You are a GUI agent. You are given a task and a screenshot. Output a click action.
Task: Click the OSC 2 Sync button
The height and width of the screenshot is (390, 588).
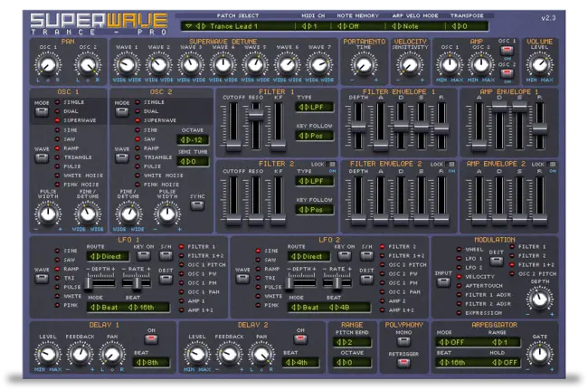(197, 206)
